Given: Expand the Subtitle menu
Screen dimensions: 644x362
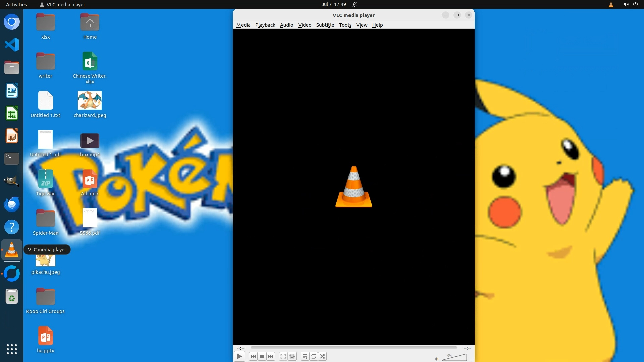Looking at the screenshot, I should 325,25.
